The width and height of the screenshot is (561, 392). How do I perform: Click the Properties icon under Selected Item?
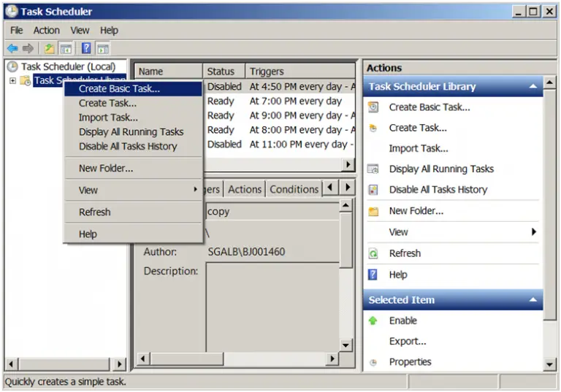tap(373, 362)
